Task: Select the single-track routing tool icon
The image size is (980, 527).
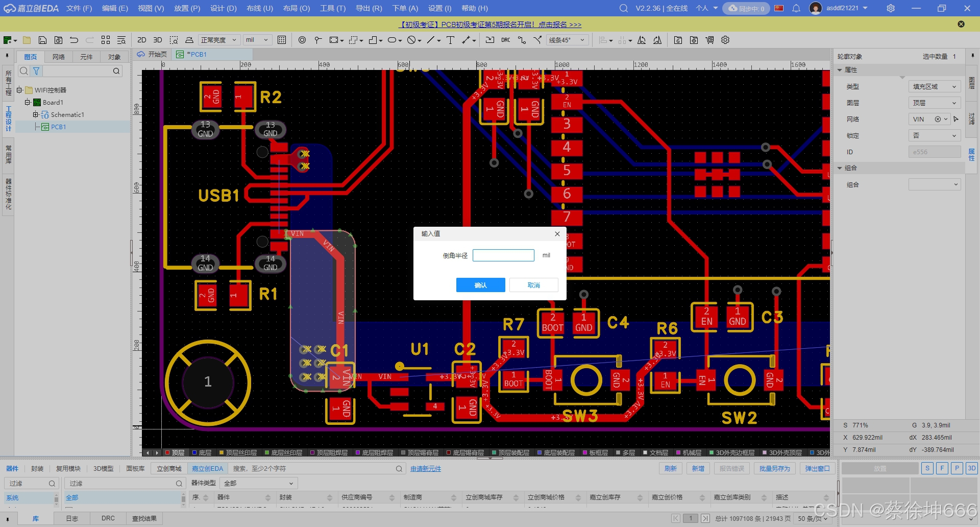Action: (x=522, y=40)
